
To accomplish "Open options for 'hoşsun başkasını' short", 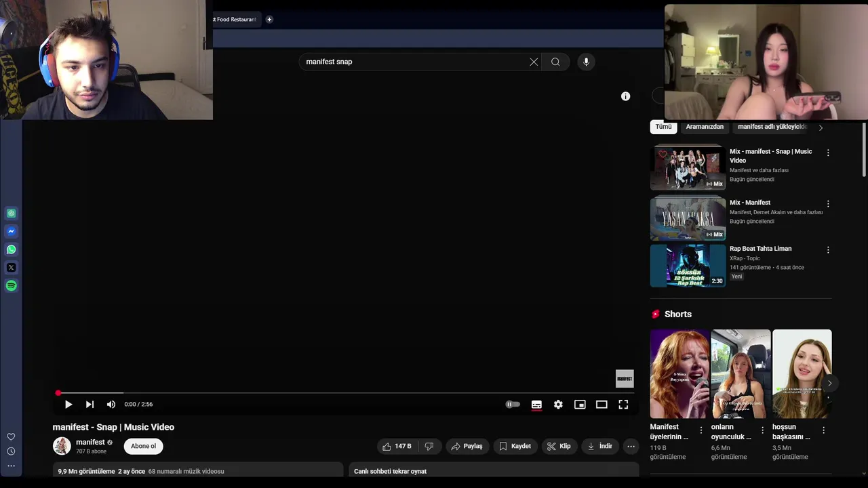I will [823, 430].
